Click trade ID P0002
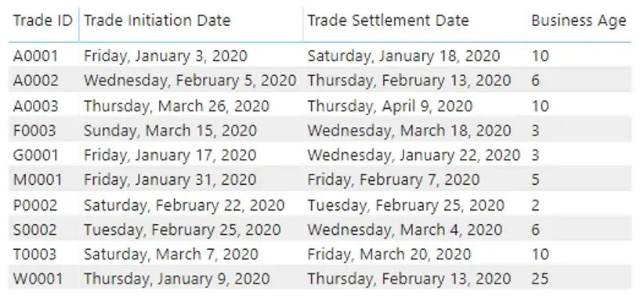Screen dimensions: 644x300 click(35, 204)
